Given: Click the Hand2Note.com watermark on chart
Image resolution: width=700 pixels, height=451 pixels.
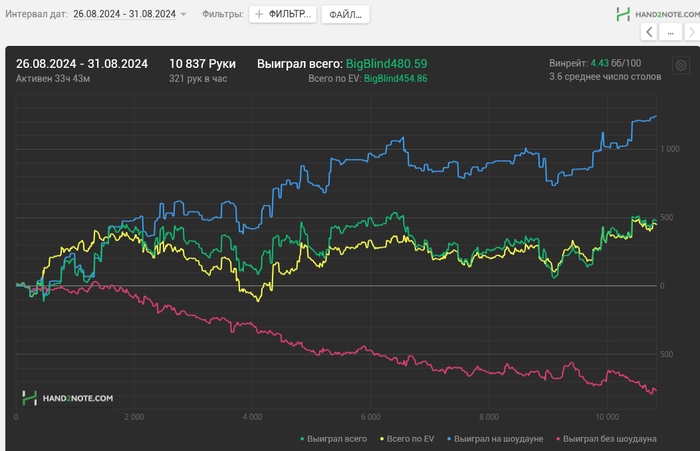Looking at the screenshot, I should pyautogui.click(x=68, y=398).
